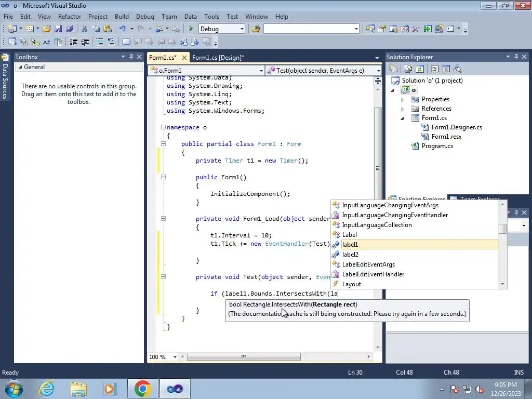Open the zoom 100 % dropdown
The width and height of the screenshot is (532, 399).
click(175, 357)
